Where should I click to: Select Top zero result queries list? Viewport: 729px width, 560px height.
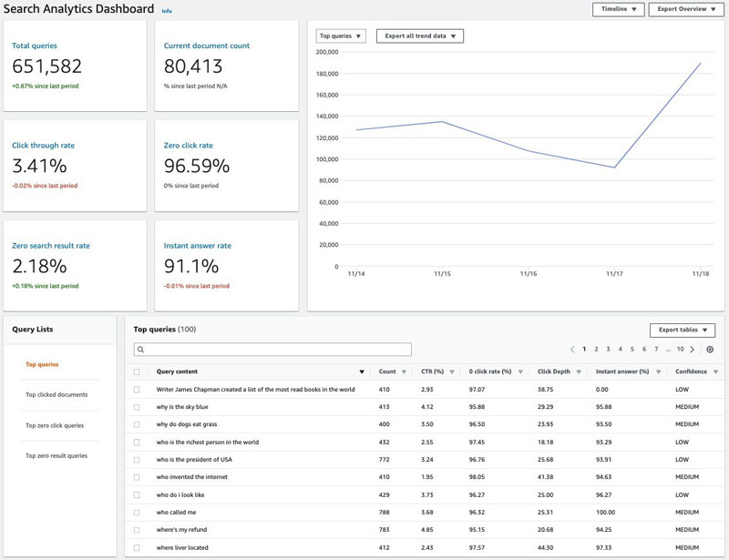[56, 455]
